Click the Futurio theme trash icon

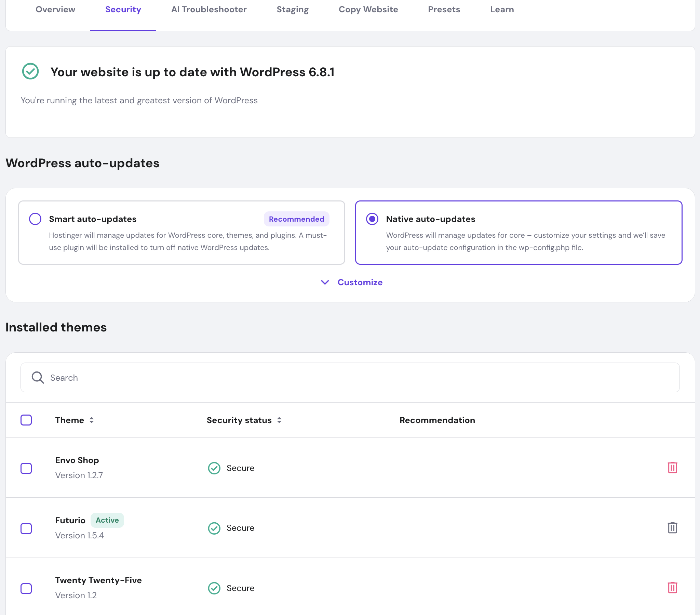click(672, 527)
